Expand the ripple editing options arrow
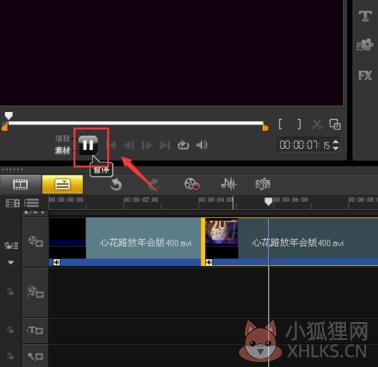This screenshot has height=367, width=378. 11,262
